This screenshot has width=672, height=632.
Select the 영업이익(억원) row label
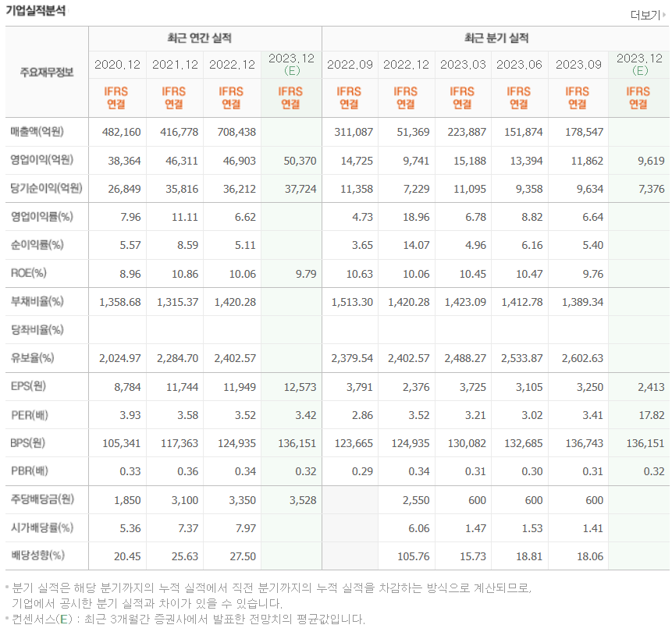pos(42,160)
